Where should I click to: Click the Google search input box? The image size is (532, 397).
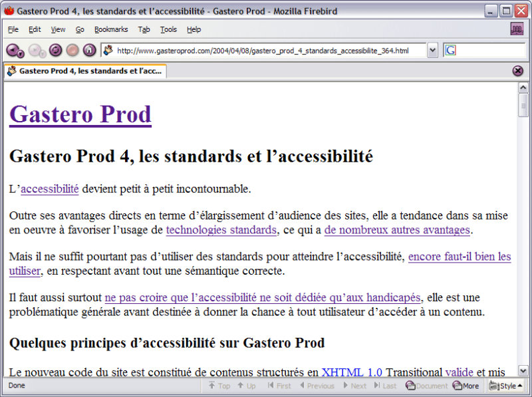[490, 51]
